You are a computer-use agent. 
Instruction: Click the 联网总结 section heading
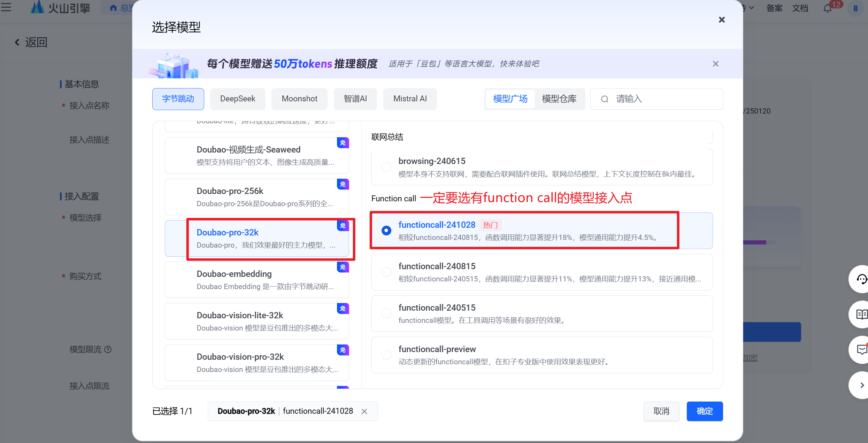387,137
